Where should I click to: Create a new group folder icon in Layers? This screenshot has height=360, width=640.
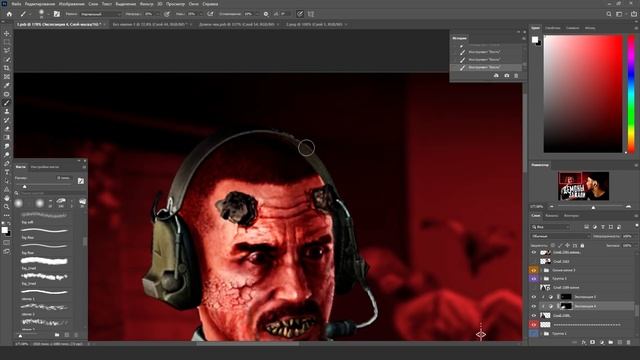611,342
